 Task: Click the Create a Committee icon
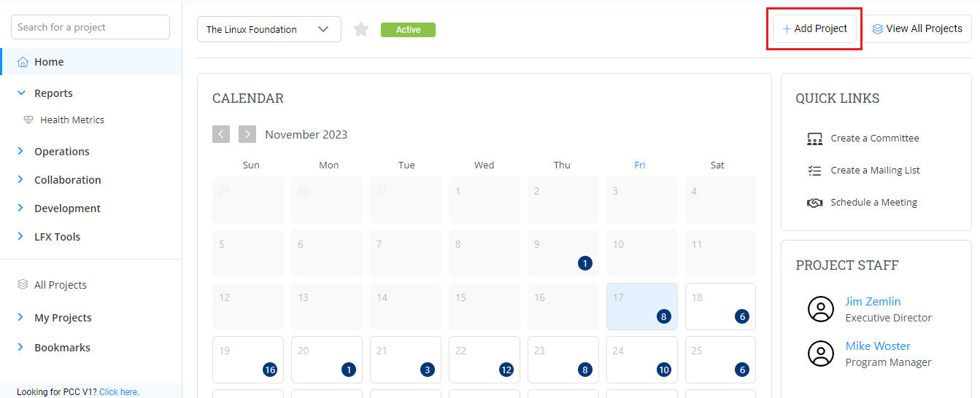coord(814,138)
